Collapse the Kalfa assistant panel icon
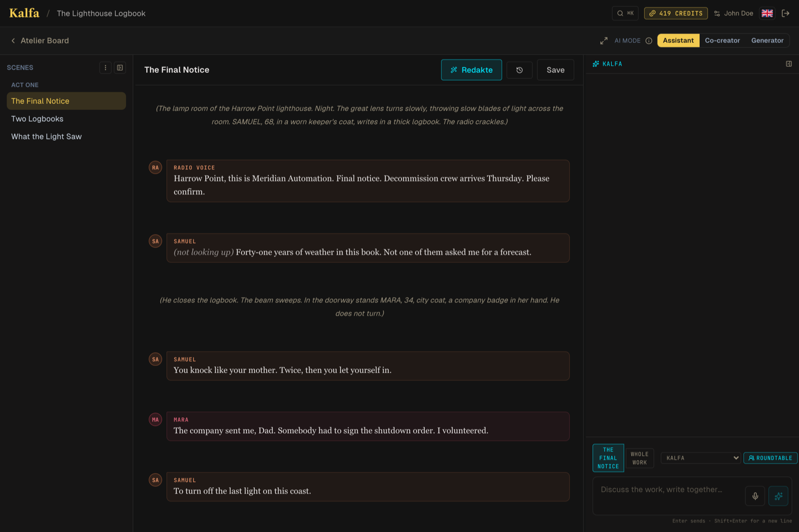This screenshot has height=532, width=799. point(789,64)
